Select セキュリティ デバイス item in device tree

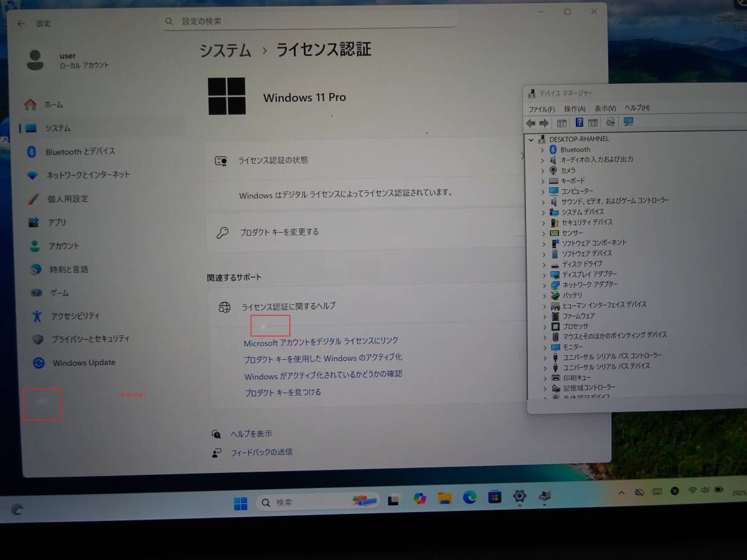[587, 222]
